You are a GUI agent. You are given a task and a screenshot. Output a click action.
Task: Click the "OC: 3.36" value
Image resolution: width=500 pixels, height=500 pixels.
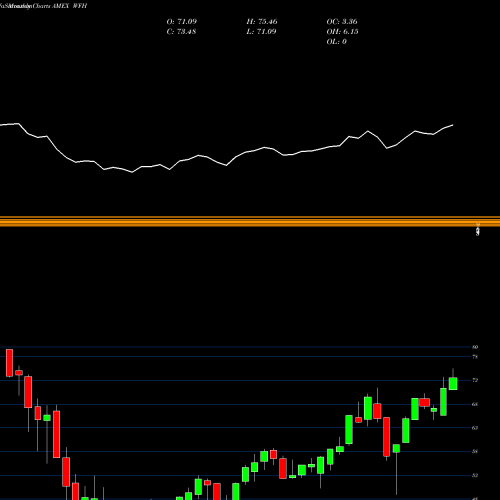point(342,22)
